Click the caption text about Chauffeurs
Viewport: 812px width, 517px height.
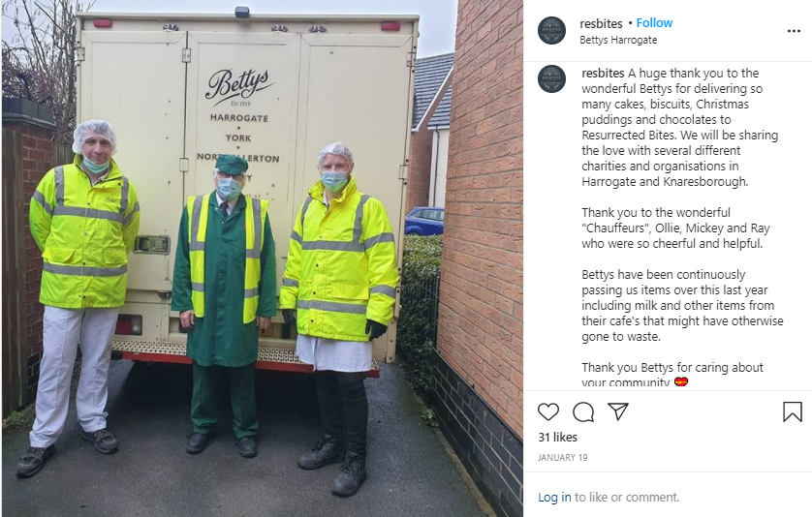(675, 228)
